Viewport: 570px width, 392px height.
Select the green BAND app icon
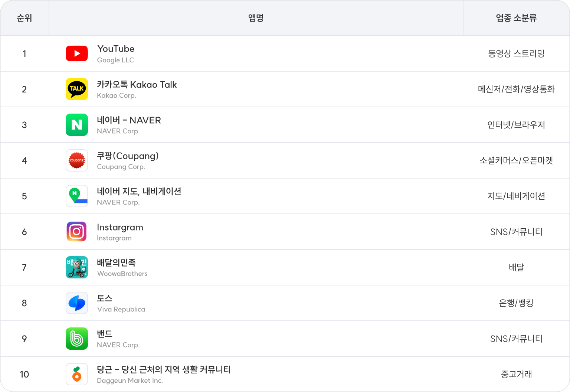click(77, 339)
